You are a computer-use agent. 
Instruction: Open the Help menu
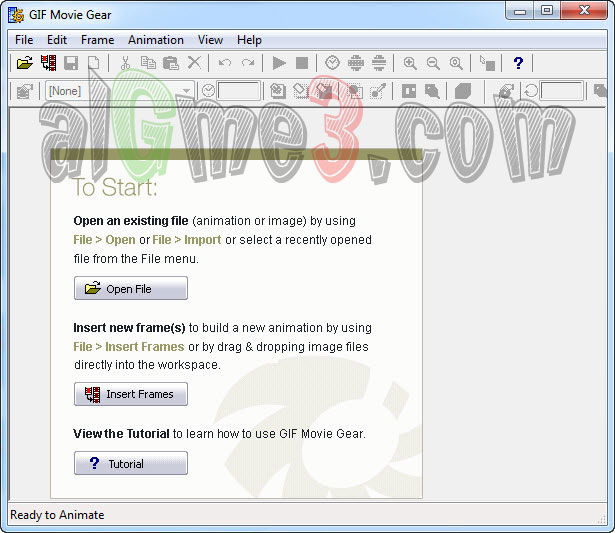coord(249,40)
